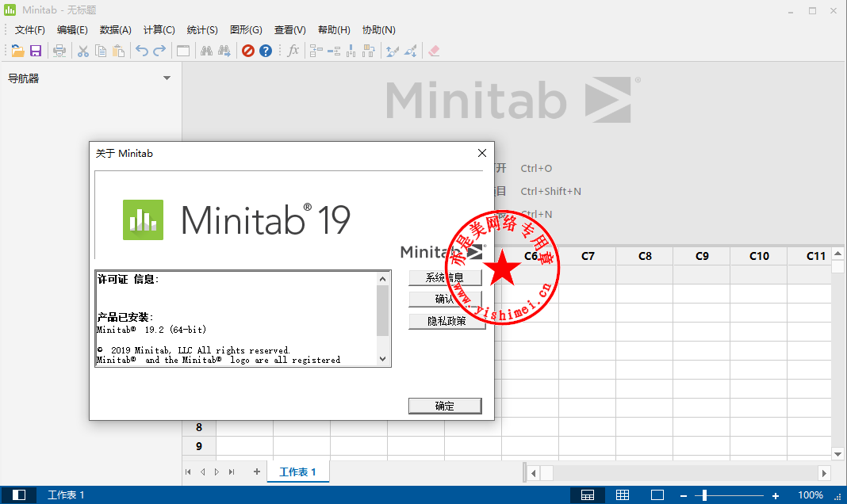Go to previous worksheet tab arrow
Image resolution: width=847 pixels, height=504 pixels.
[x=202, y=472]
